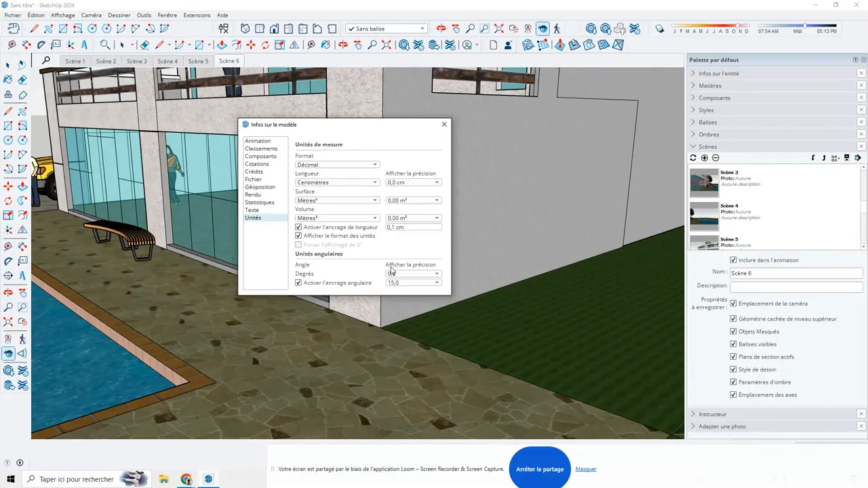The image size is (868, 488).
Task: Open the Format Décimal dropdown
Action: (337, 165)
